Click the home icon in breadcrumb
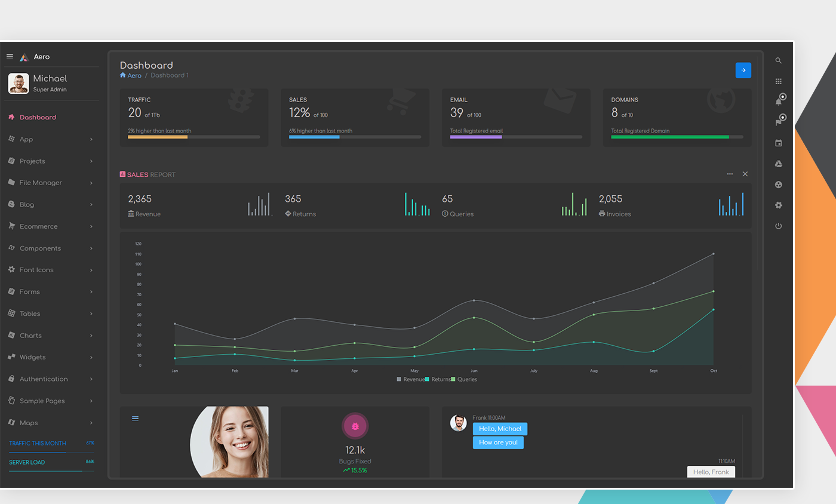 point(123,75)
